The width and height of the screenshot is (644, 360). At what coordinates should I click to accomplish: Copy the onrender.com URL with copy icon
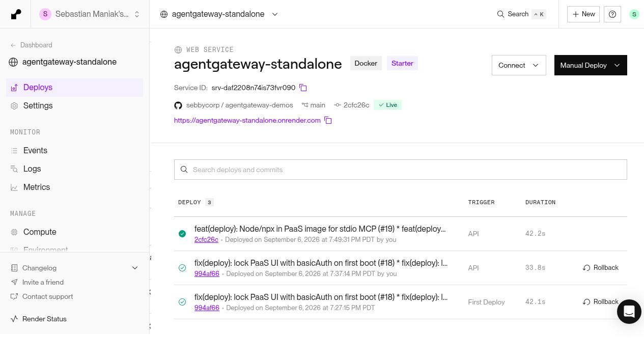[328, 121]
